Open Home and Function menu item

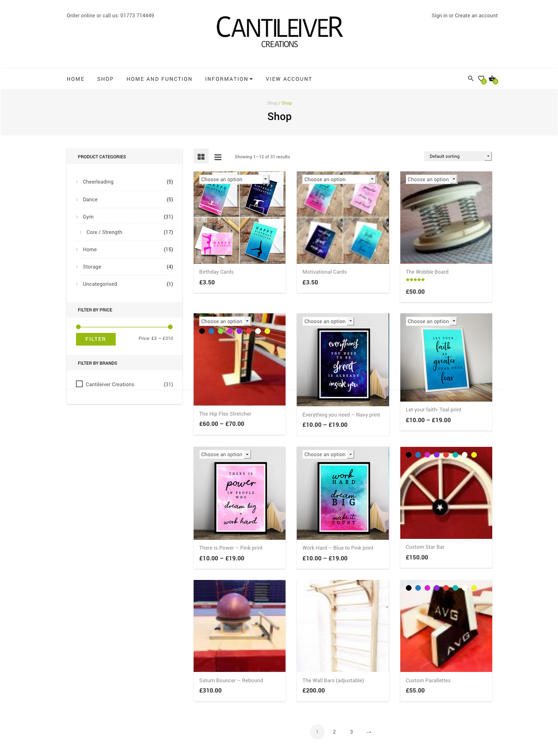click(159, 79)
